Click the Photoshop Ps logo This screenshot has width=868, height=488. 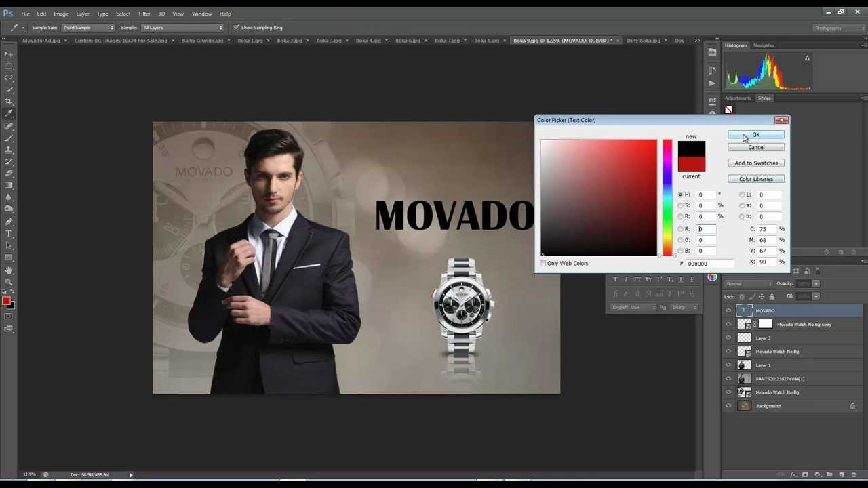(x=7, y=14)
